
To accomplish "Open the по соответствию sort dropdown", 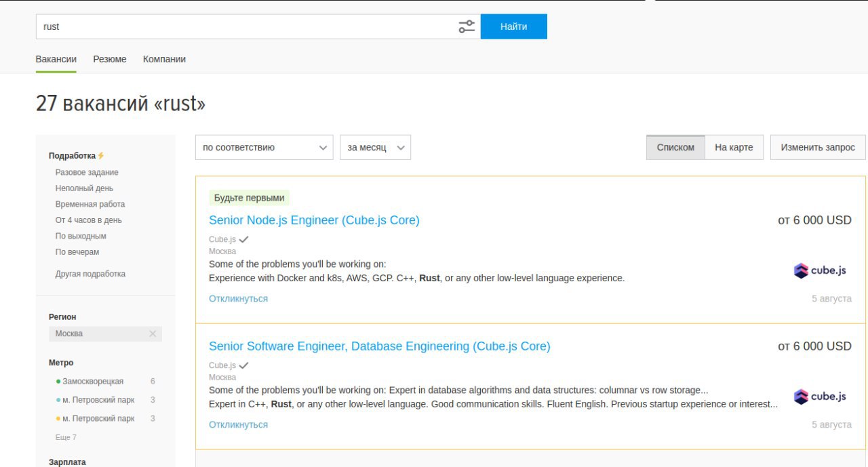I will 264,148.
